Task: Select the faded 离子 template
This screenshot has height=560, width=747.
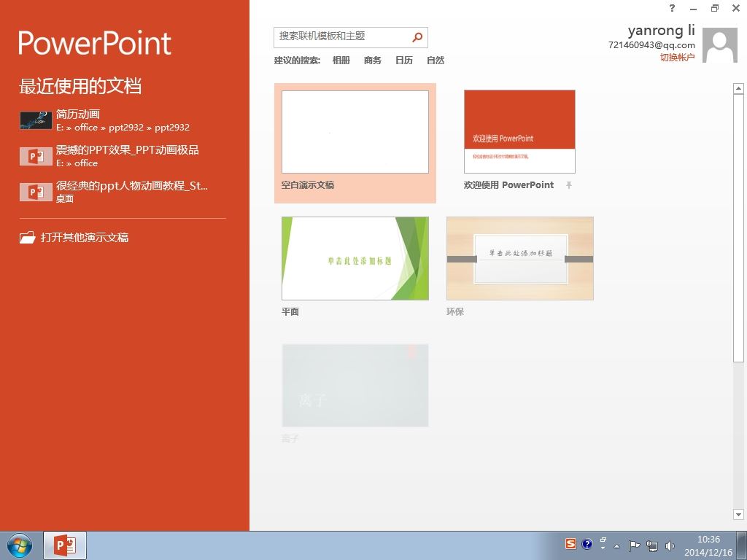Action: point(355,385)
